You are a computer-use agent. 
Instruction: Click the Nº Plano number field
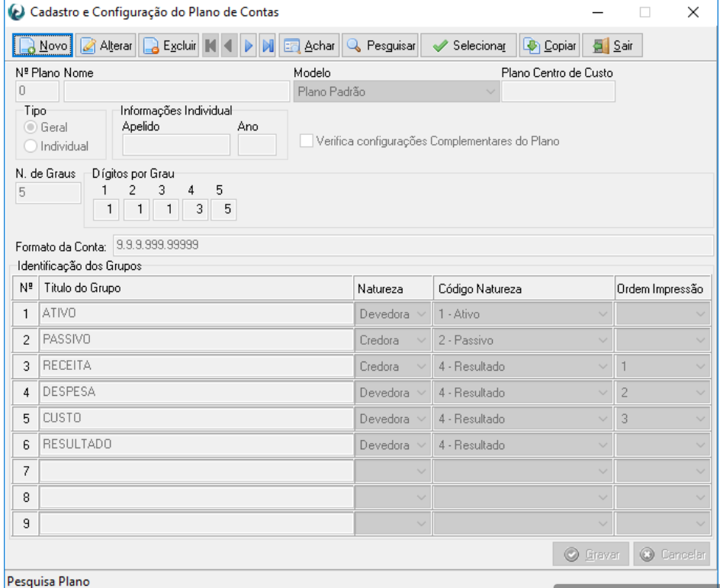[x=37, y=91]
